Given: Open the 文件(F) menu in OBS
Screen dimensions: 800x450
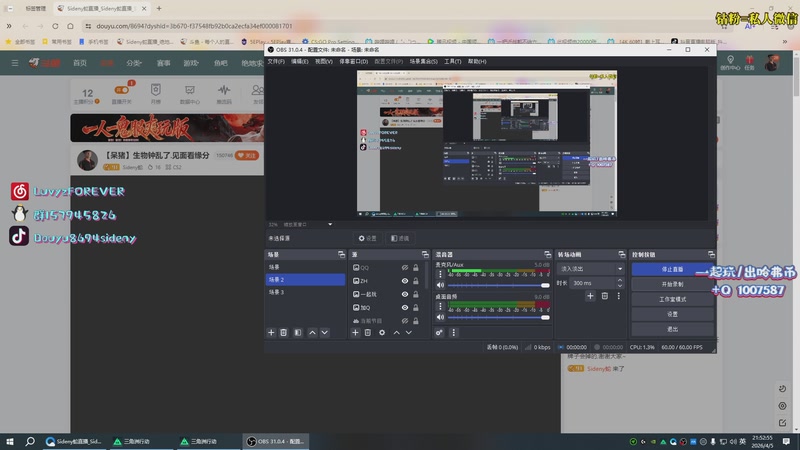Looking at the screenshot, I should tap(276, 61).
